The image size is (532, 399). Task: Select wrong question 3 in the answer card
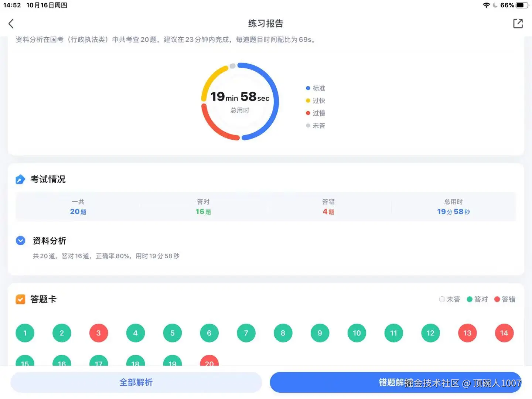(98, 333)
